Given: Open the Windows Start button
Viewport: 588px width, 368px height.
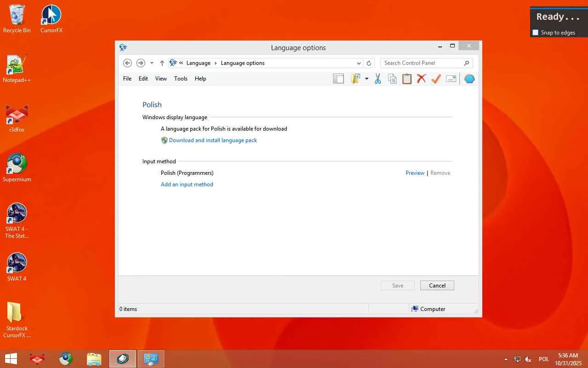Looking at the screenshot, I should click(x=11, y=359).
